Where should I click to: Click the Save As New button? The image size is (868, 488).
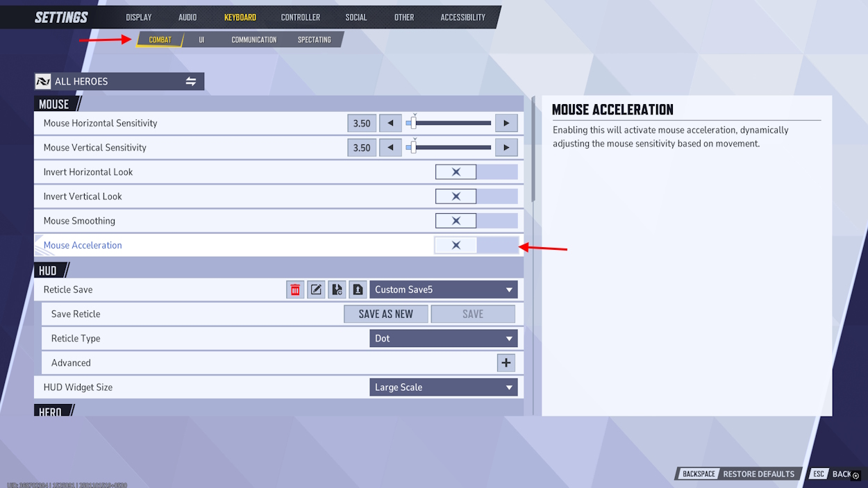coord(385,314)
